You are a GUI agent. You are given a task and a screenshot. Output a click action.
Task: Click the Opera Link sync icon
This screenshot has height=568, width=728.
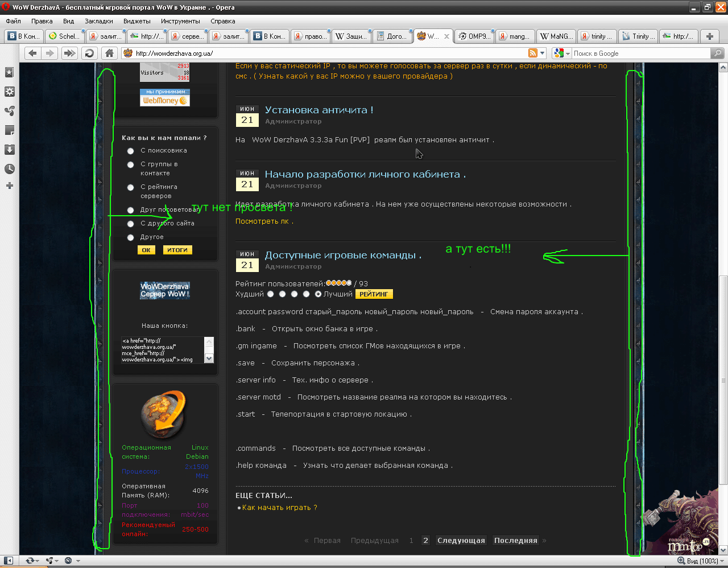(x=30, y=561)
